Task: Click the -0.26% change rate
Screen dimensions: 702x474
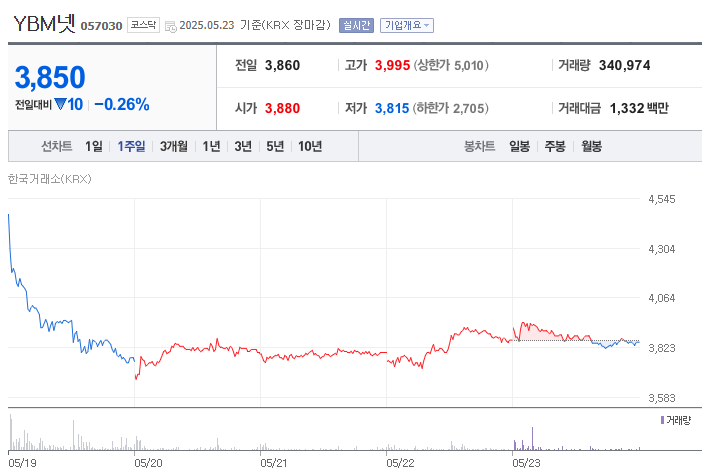Action: 122,104
